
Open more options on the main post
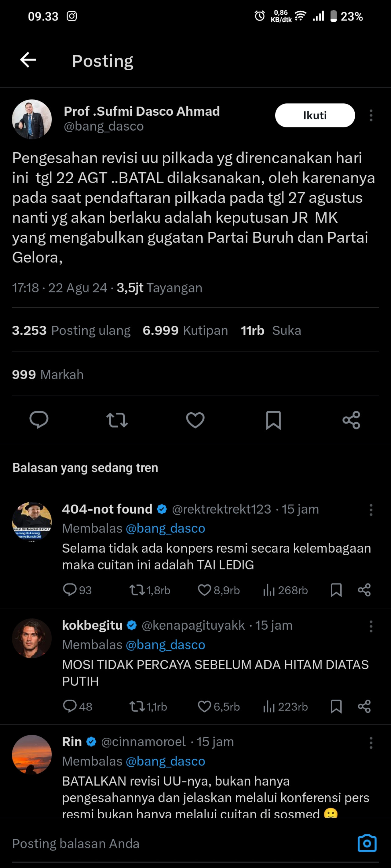tap(371, 116)
